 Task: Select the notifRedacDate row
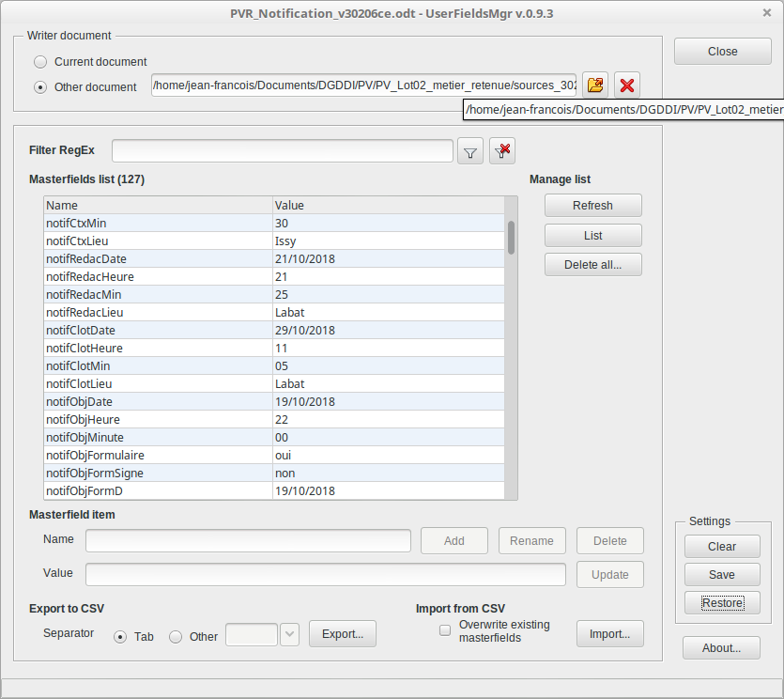pyautogui.click(x=274, y=258)
